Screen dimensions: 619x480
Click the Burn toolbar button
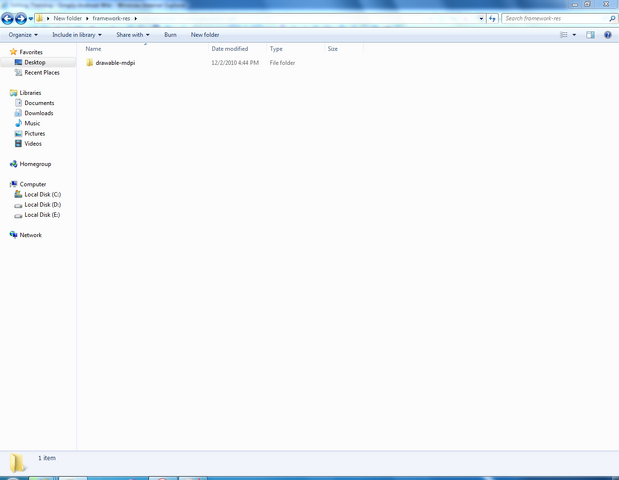[170, 35]
